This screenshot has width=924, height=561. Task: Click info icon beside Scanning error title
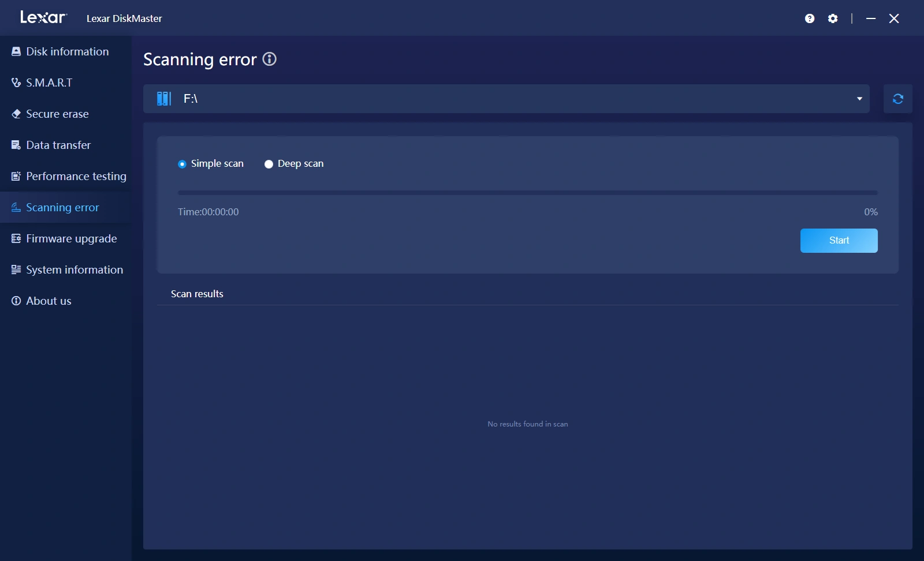coord(270,59)
